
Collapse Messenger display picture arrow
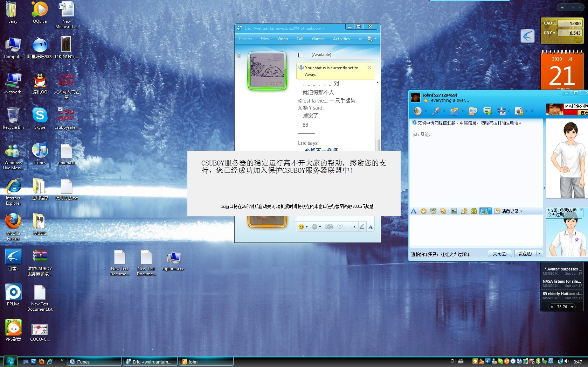coord(239,55)
